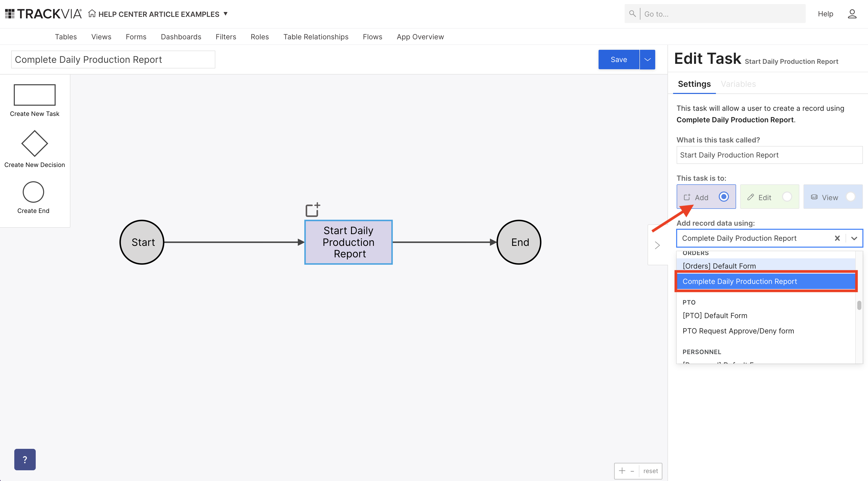Edit the flow name field

[113, 60]
